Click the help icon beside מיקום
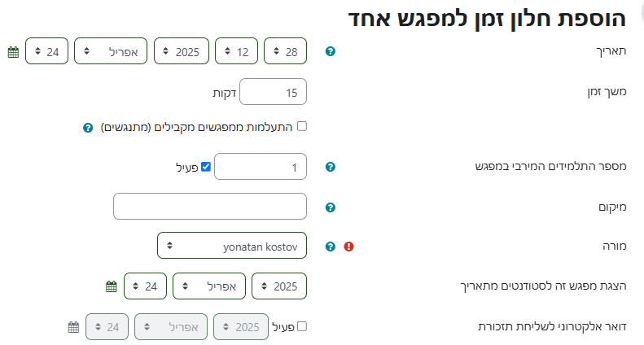The height and width of the screenshot is (345, 644). [x=331, y=207]
